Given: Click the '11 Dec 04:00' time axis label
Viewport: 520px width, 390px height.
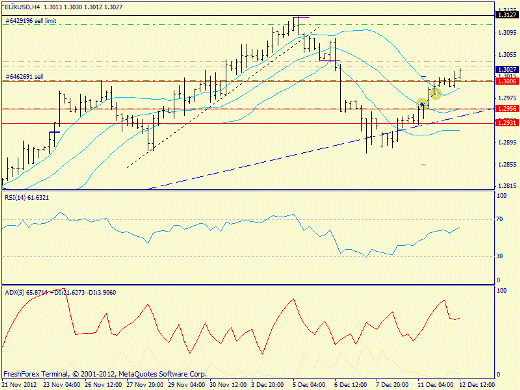Looking at the screenshot, I should (436, 384).
